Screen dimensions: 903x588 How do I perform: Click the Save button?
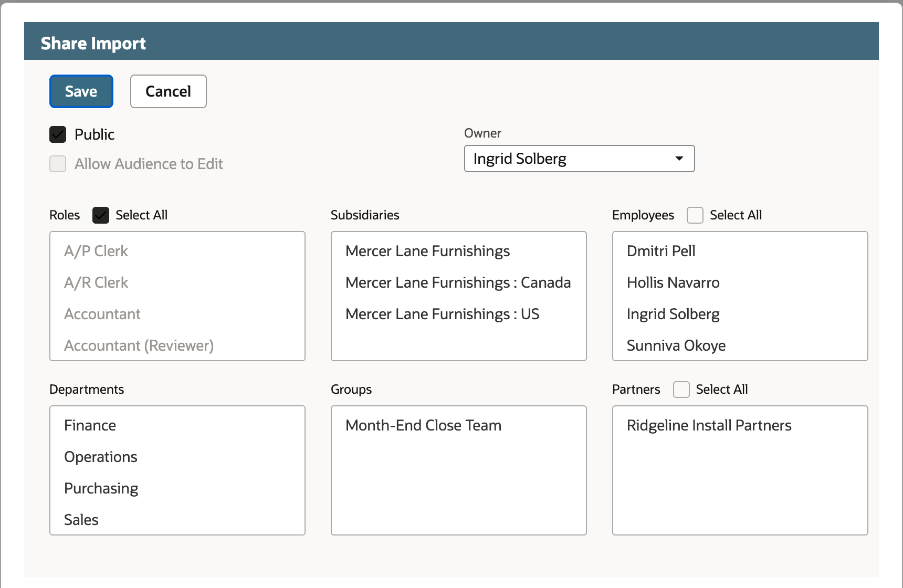[81, 91]
